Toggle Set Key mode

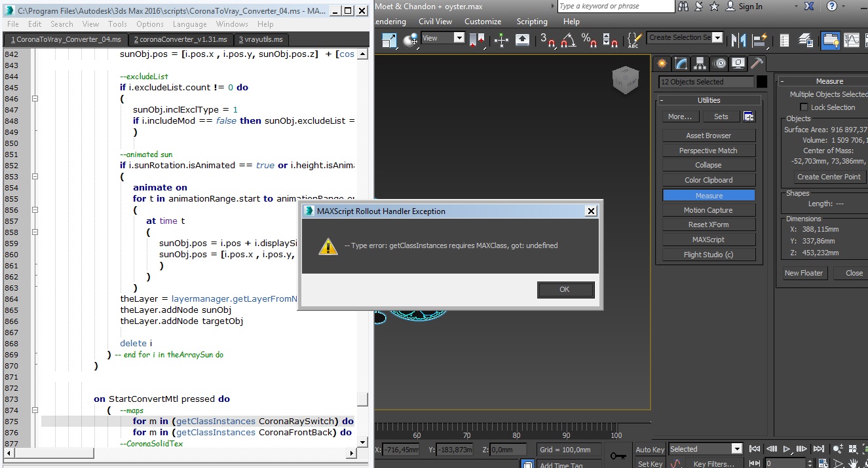tap(650, 464)
